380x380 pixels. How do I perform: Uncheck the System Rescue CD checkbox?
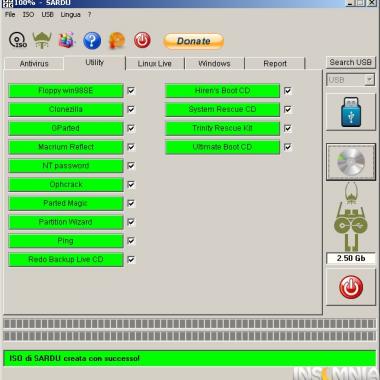pos(288,109)
